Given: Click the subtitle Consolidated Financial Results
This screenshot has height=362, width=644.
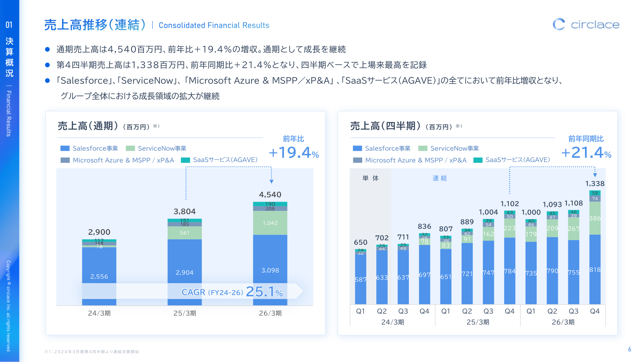Looking at the screenshot, I should (x=214, y=25).
